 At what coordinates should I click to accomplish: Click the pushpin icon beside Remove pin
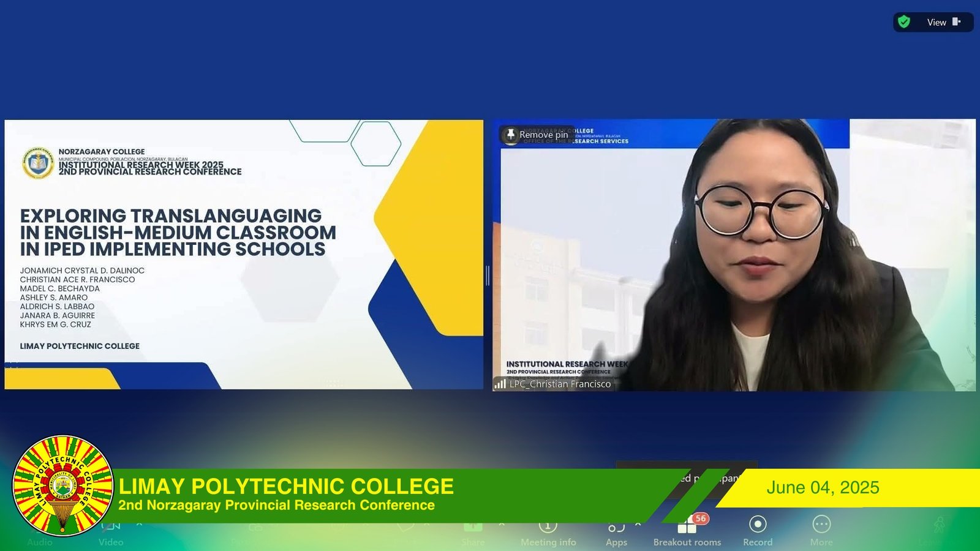(x=510, y=135)
